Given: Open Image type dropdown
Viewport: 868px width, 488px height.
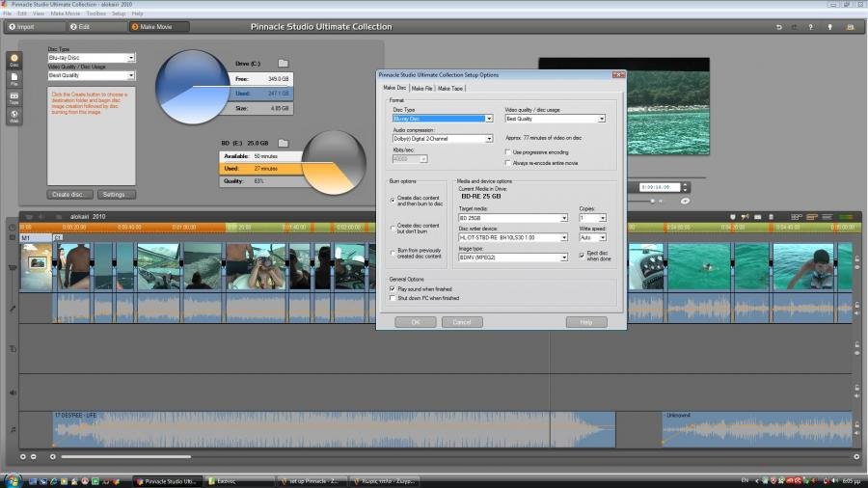Looking at the screenshot, I should pyautogui.click(x=564, y=258).
